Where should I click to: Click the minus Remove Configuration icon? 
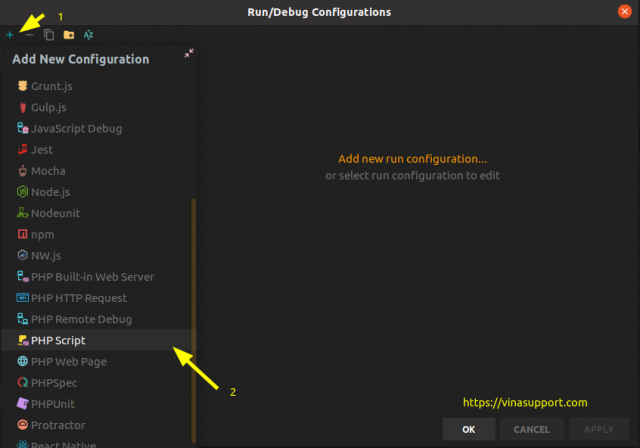29,35
